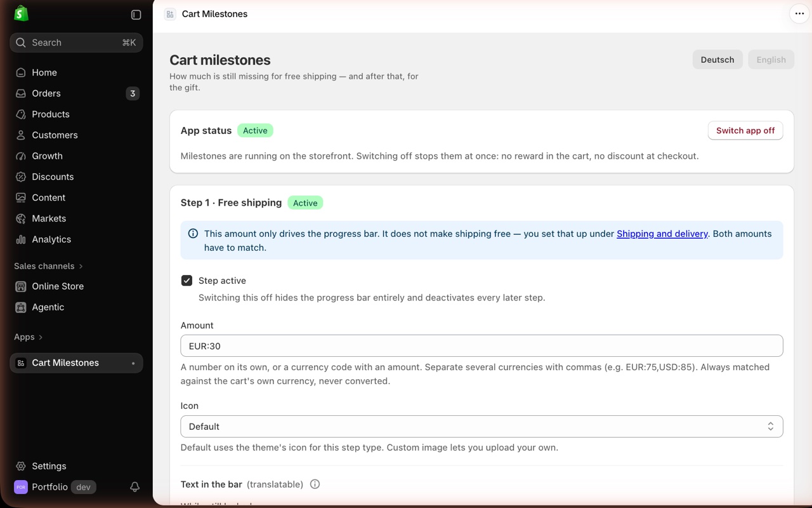
Task: Open Analytics in the sidebar
Action: (x=76, y=239)
